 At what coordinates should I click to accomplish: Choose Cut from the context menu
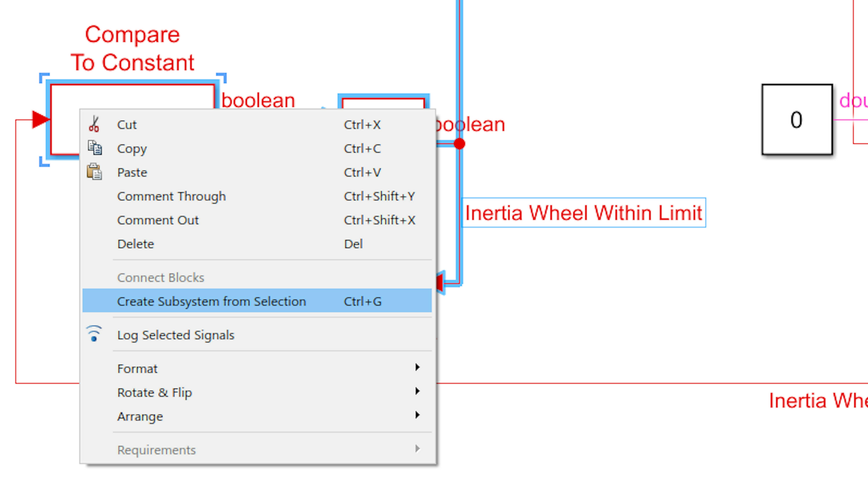pyautogui.click(x=257, y=125)
